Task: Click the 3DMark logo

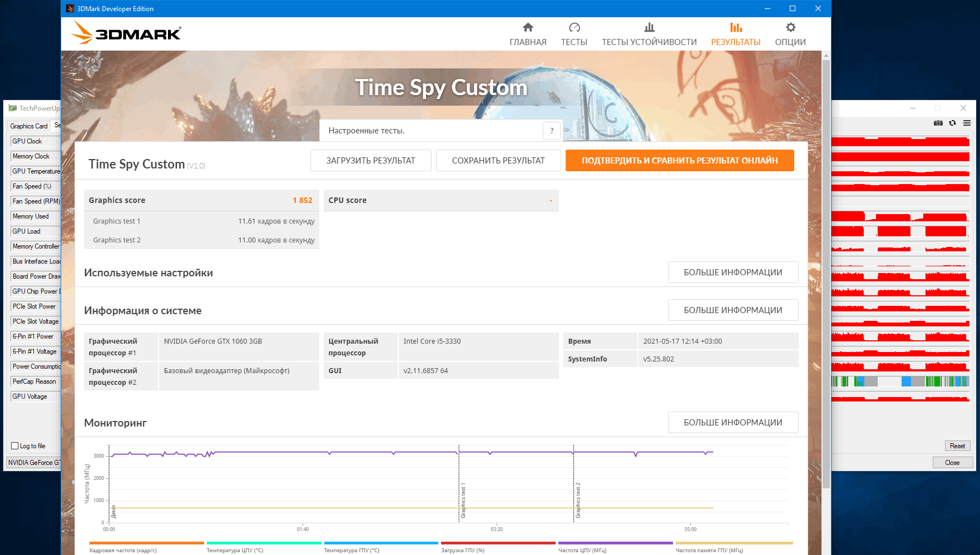Action: pos(126,33)
